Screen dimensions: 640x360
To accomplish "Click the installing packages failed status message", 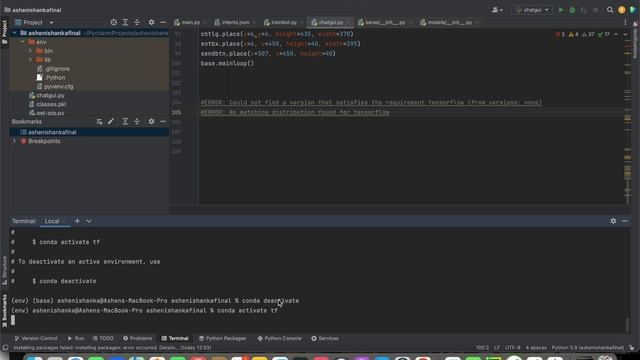I will tap(112, 348).
